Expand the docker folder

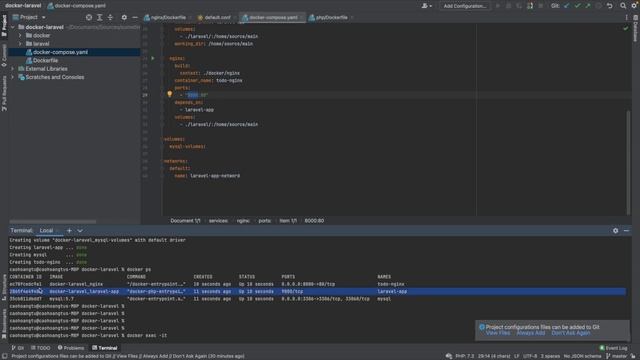[20, 36]
